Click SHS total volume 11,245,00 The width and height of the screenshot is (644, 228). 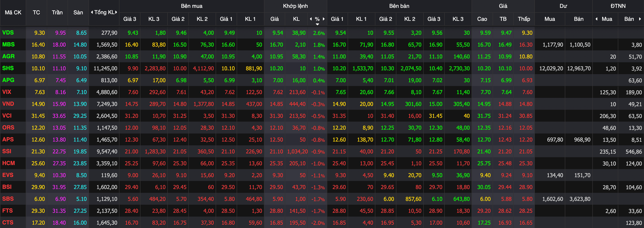tap(105, 68)
